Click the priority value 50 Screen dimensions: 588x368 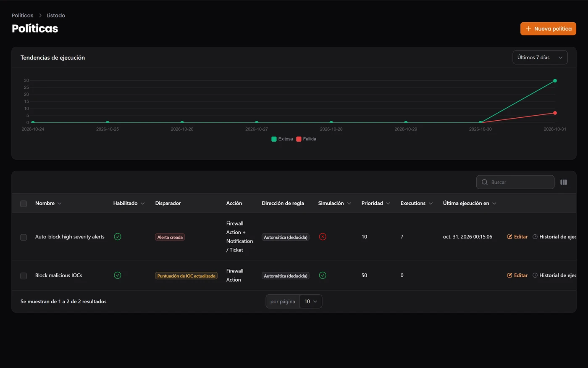[364, 275]
